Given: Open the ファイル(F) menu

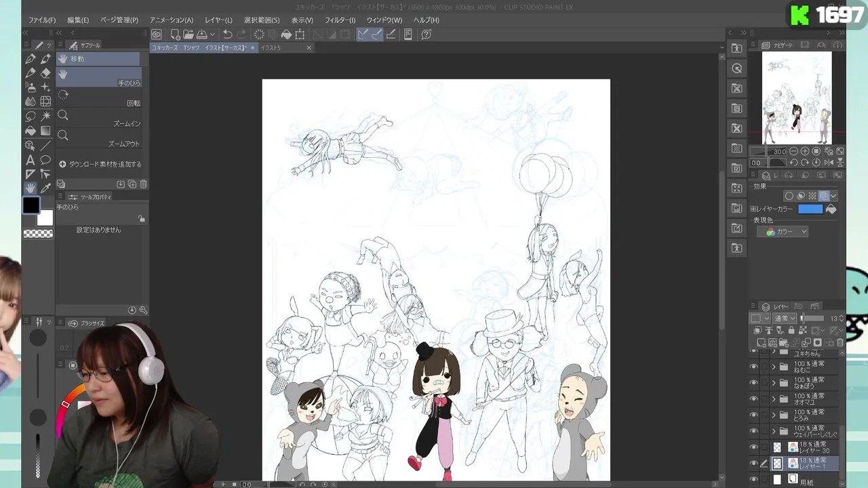Looking at the screenshot, I should coord(42,20).
